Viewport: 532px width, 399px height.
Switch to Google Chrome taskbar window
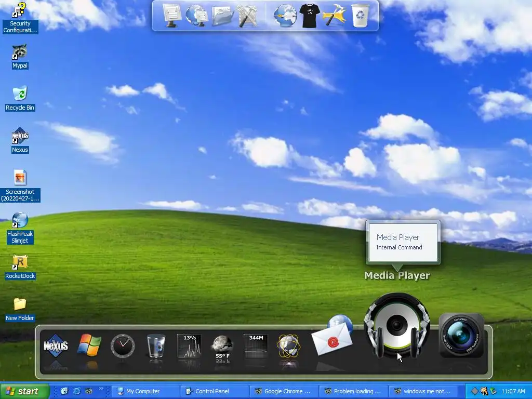[x=283, y=391]
